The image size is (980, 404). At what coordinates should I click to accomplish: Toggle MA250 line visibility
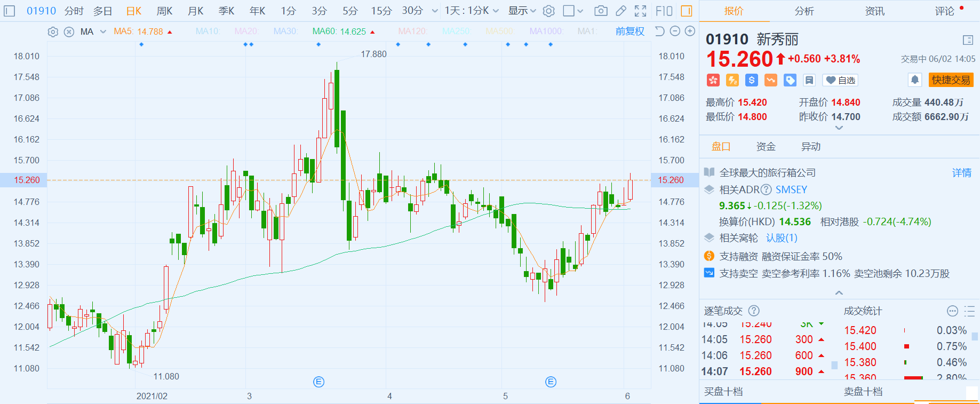point(456,31)
